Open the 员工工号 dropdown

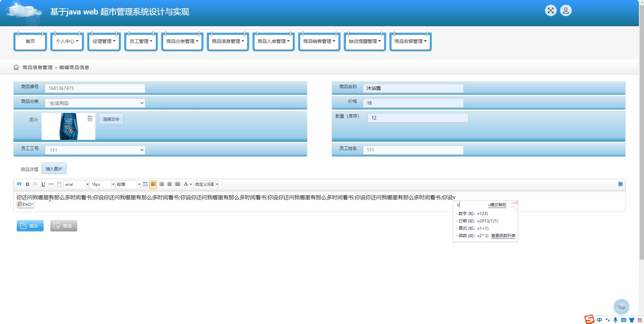pyautogui.click(x=95, y=150)
